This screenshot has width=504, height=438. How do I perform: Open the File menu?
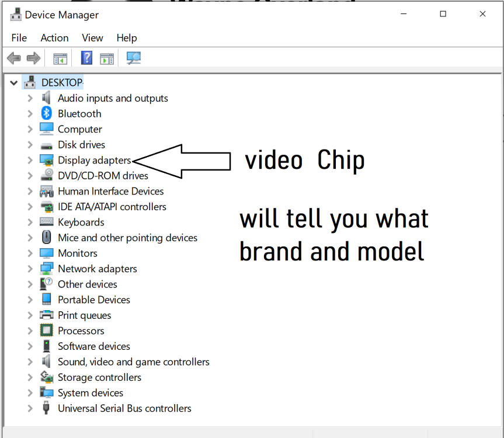coord(19,37)
